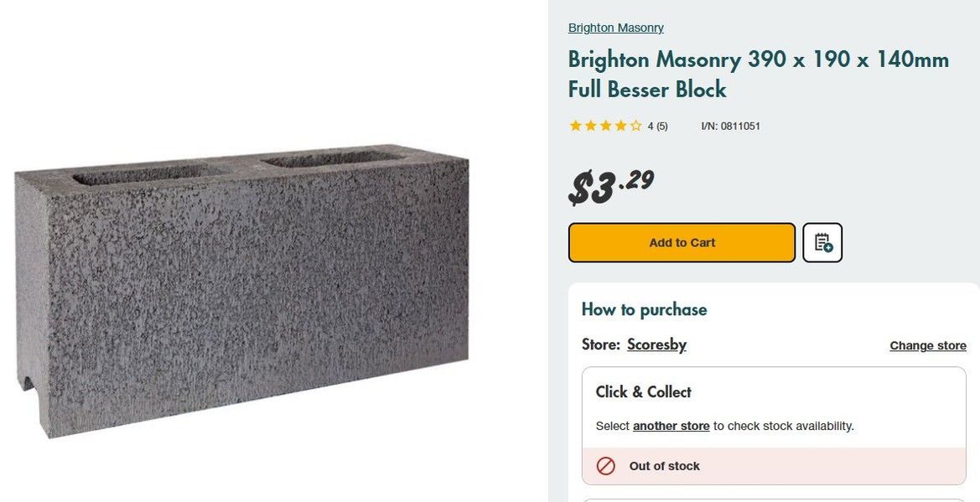Viewport: 980px width, 502px height.
Task: Open the Click & Collect section
Action: [x=643, y=391]
